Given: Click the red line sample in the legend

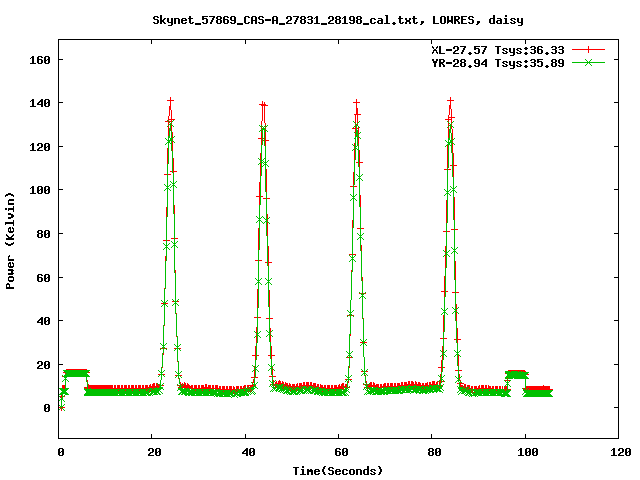Looking at the screenshot, I should tap(588, 50).
